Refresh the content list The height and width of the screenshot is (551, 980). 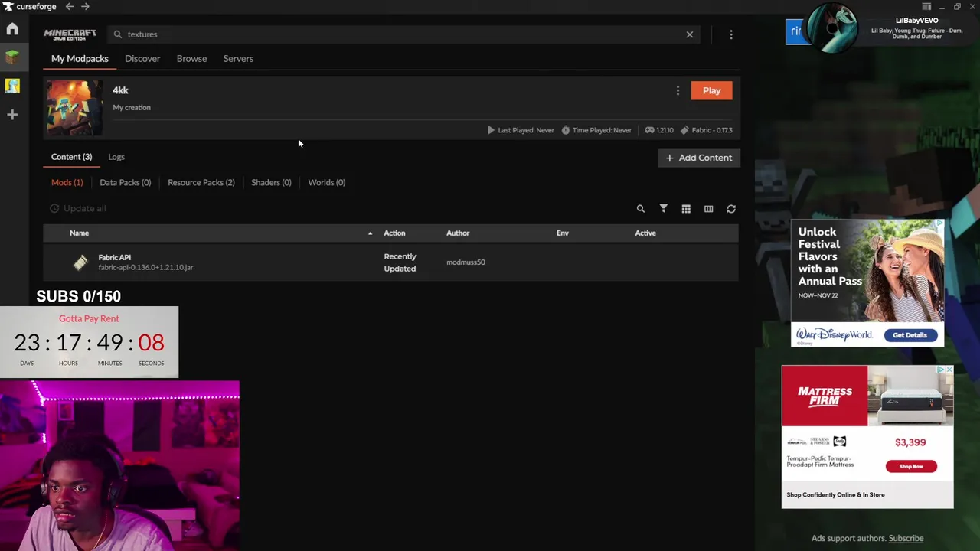(x=731, y=209)
